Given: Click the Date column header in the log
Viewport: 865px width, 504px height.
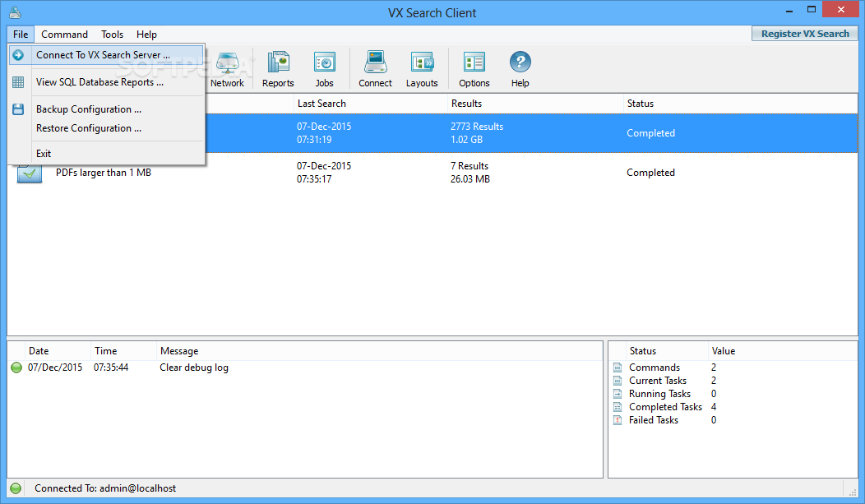Looking at the screenshot, I should tap(58, 351).
